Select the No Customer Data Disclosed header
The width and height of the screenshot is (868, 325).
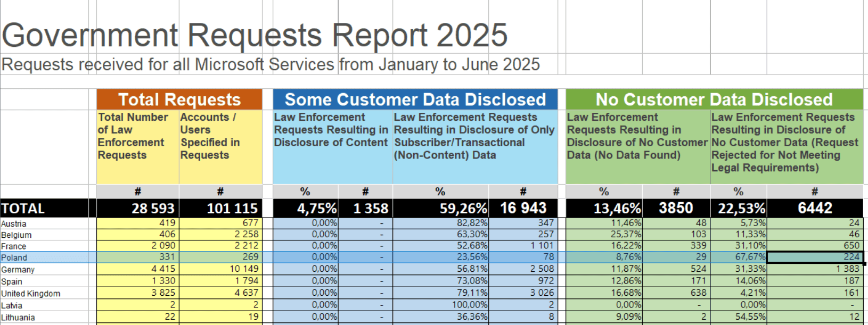[714, 99]
